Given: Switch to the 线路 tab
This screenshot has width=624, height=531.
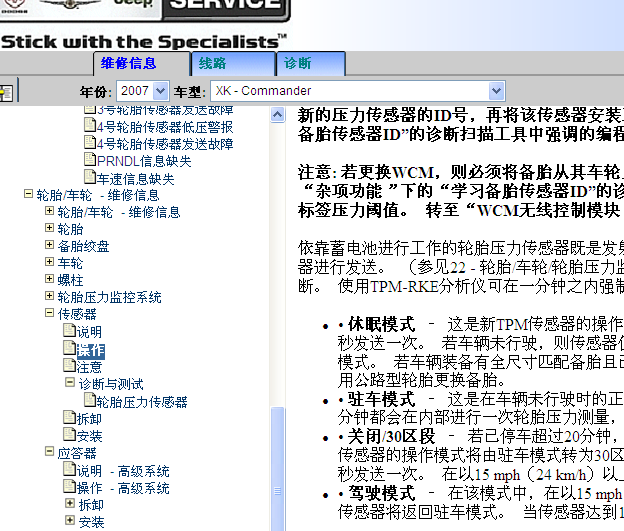Looking at the screenshot, I should click(x=234, y=64).
